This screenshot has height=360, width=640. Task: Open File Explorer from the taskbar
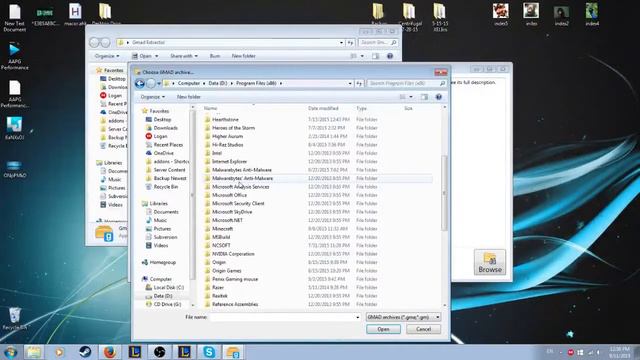(x=34, y=352)
